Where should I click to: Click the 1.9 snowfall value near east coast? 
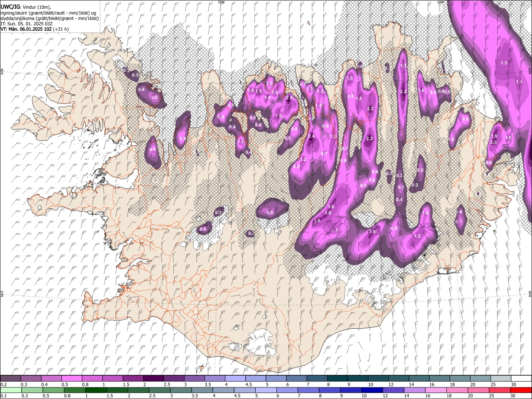coord(494,136)
